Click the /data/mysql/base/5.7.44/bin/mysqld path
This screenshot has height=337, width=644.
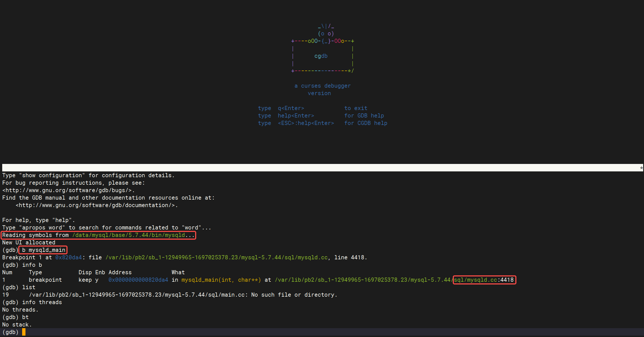128,235
